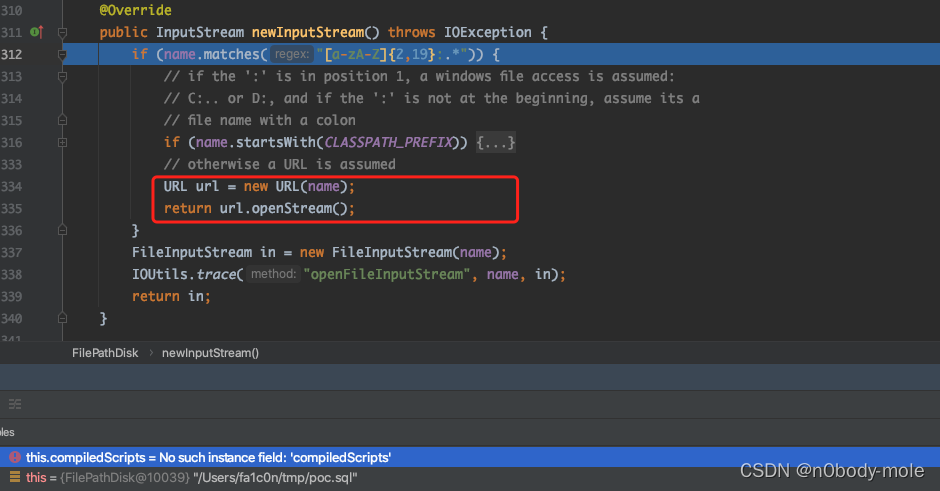This screenshot has width=940, height=491.
Task: Select the FilePathDisk breadcrumb
Action: point(105,353)
